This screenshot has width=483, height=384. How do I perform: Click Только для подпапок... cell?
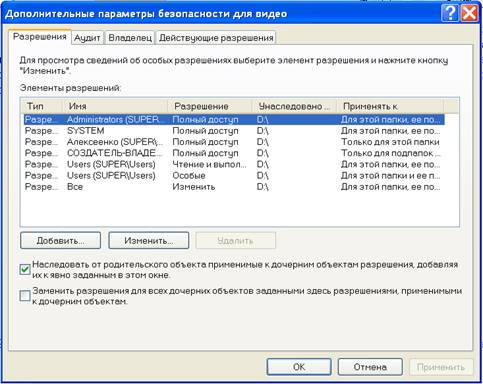point(391,153)
